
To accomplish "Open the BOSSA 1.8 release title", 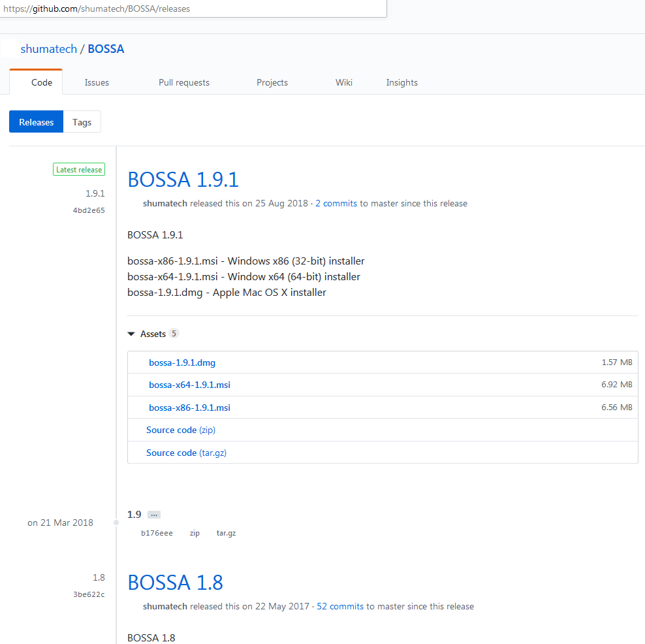I will [x=175, y=582].
